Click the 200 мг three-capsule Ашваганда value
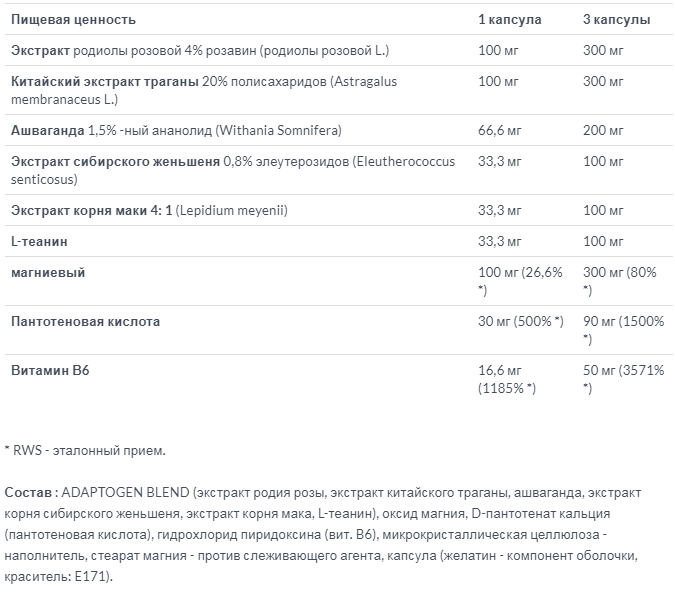This screenshot has height=593, width=675. (604, 130)
